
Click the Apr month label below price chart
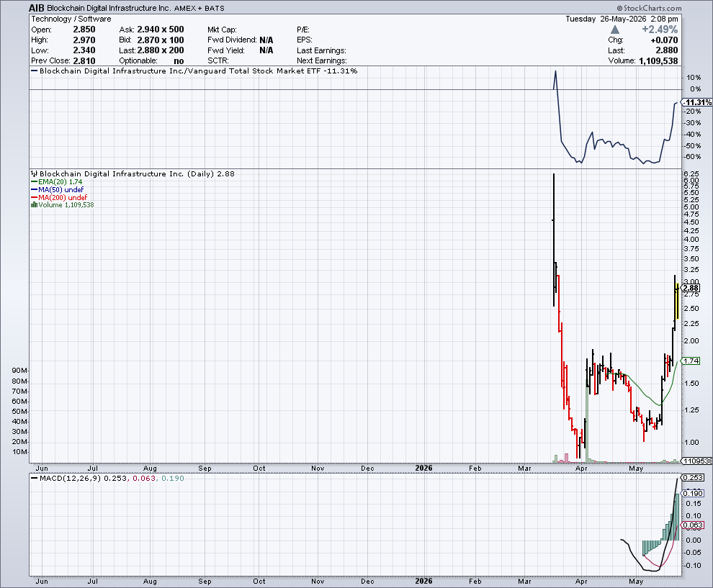[x=581, y=469]
